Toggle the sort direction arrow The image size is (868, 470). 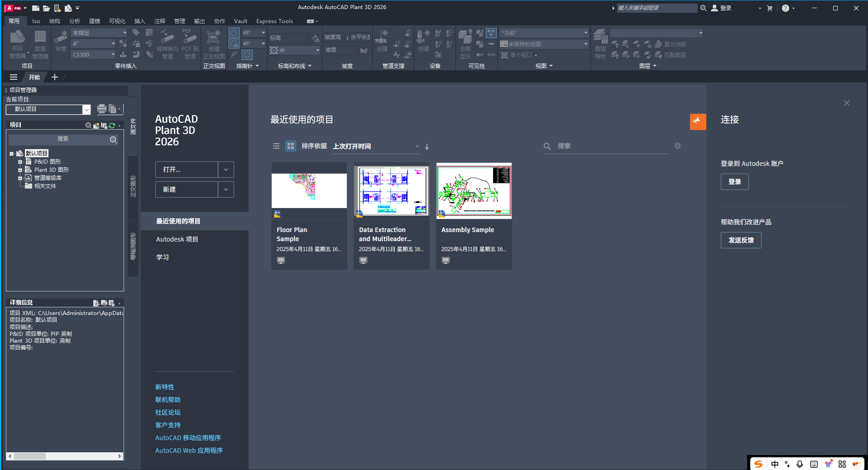427,146
